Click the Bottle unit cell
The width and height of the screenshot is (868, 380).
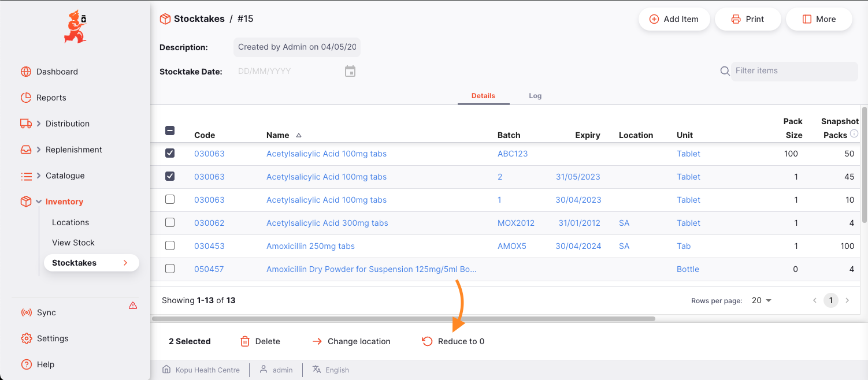(688, 269)
